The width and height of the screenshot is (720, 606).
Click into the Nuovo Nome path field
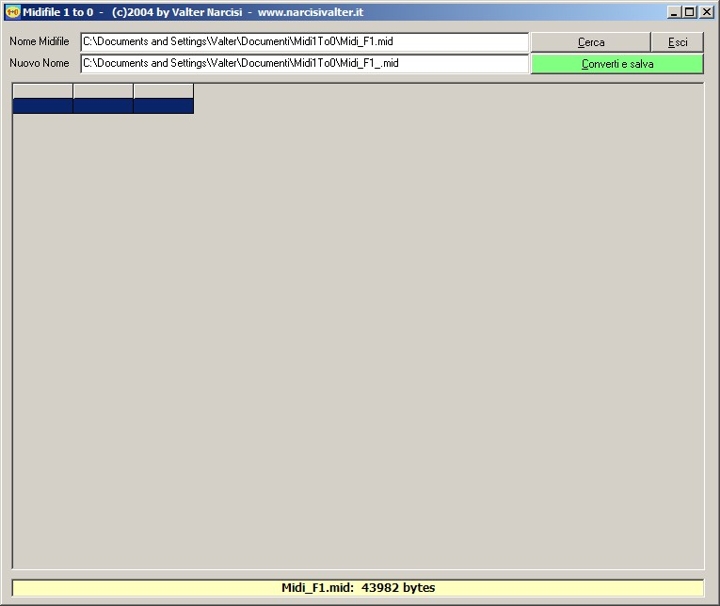304,63
